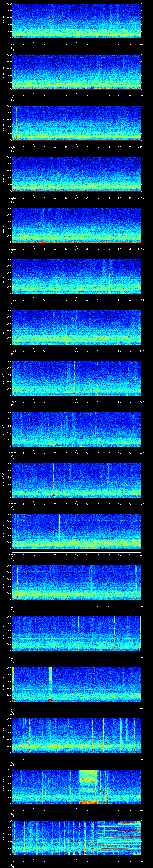Click the 19:26:00 start time label
This screenshot has width=153, height=868.
point(12,402)
